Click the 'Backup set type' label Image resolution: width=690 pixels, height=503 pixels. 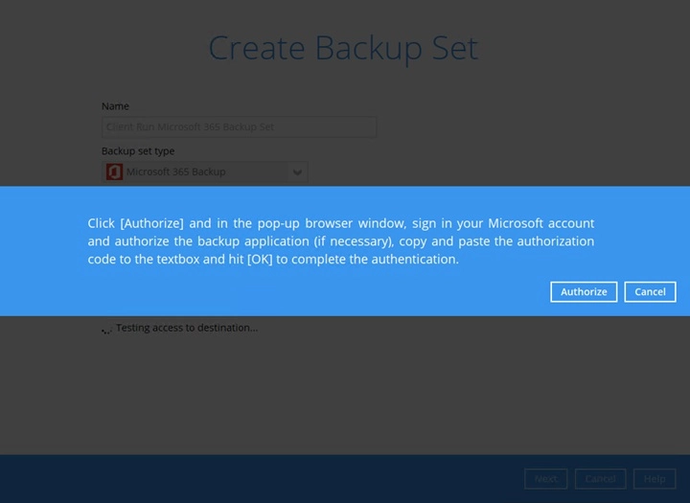pyautogui.click(x=138, y=151)
